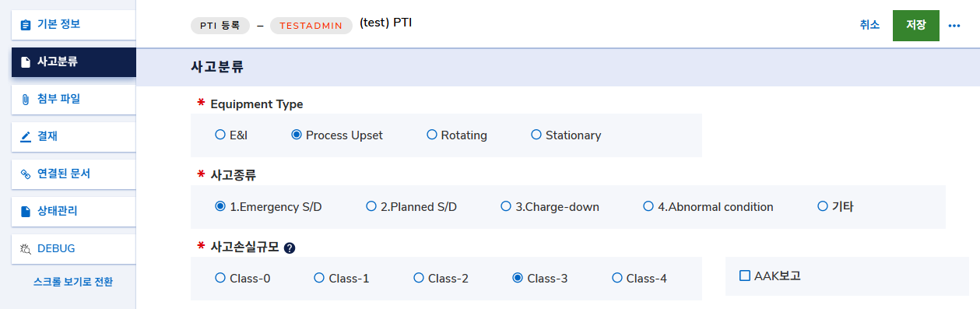Click the link icon beside 연결된 문서
This screenshot has width=980, height=309.
click(26, 174)
